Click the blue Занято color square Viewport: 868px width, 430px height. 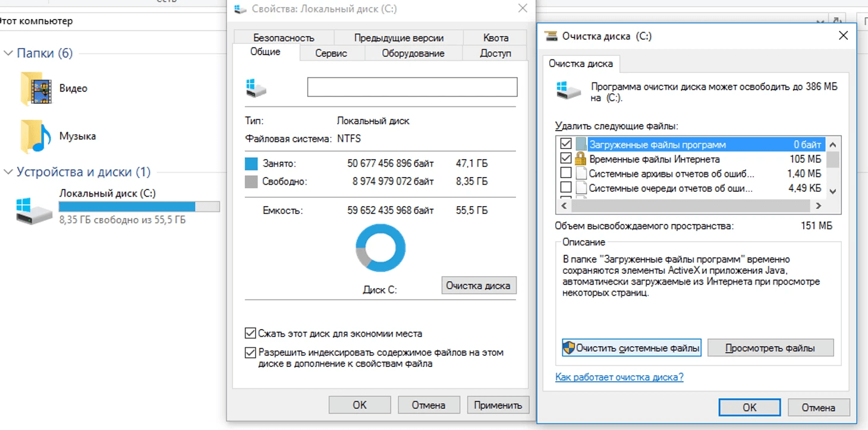[x=251, y=163]
